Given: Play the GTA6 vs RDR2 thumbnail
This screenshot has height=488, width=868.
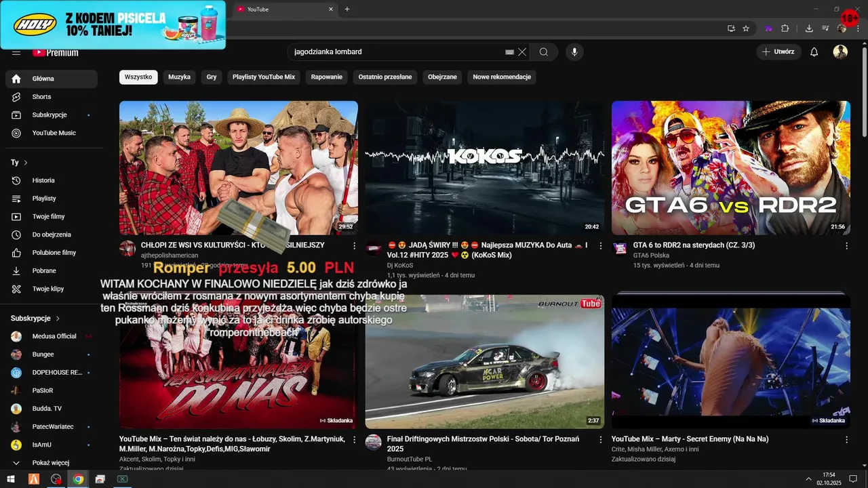Looking at the screenshot, I should pyautogui.click(x=731, y=167).
